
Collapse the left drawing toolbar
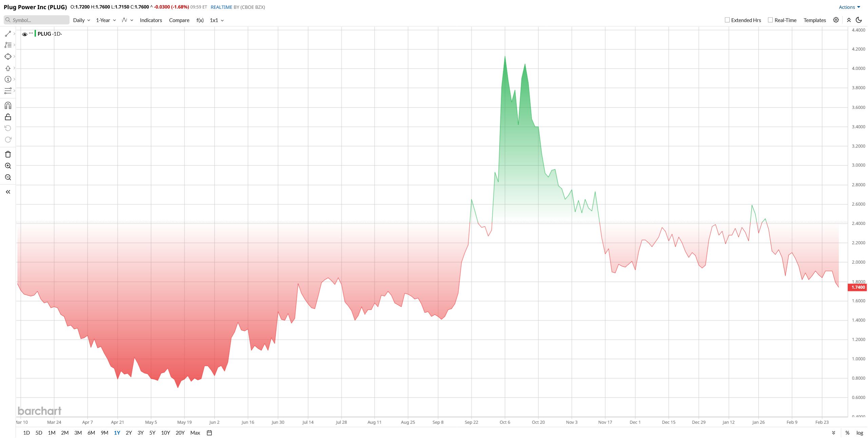(8, 192)
